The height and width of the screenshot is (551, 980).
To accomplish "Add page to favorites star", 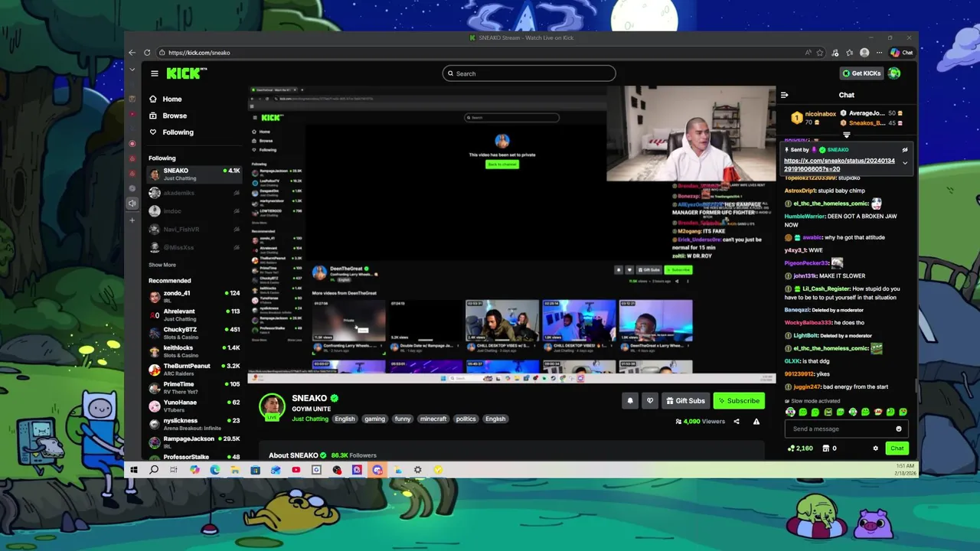I will point(820,53).
